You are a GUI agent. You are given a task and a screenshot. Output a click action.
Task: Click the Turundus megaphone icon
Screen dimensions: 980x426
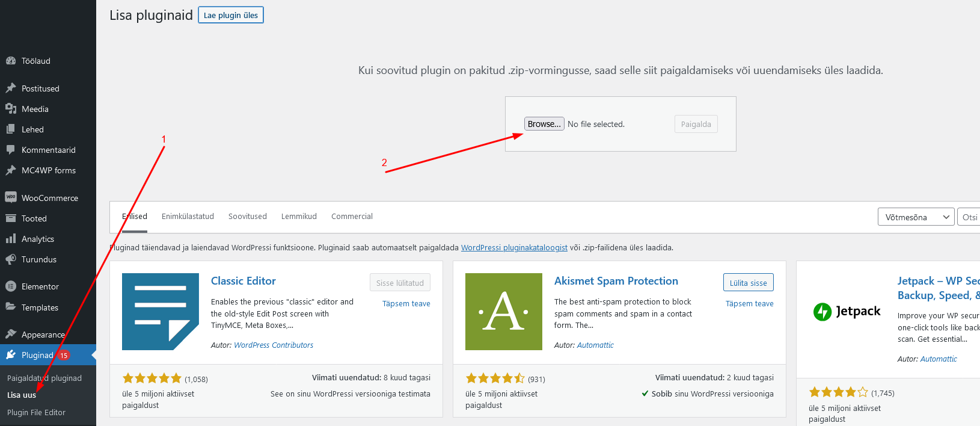(x=11, y=259)
